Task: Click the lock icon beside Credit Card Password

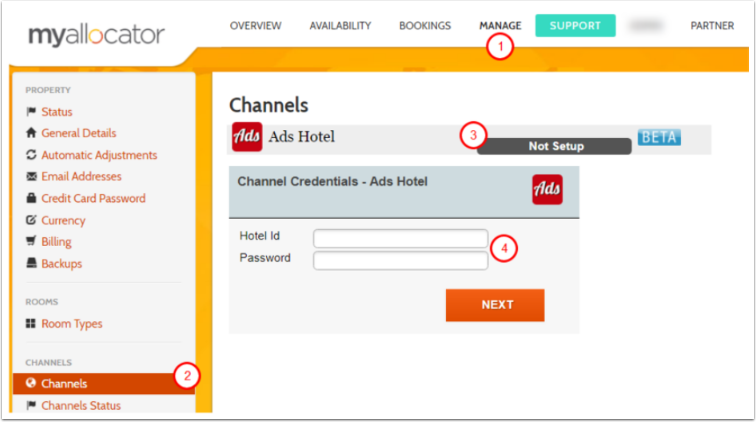Action: point(31,198)
